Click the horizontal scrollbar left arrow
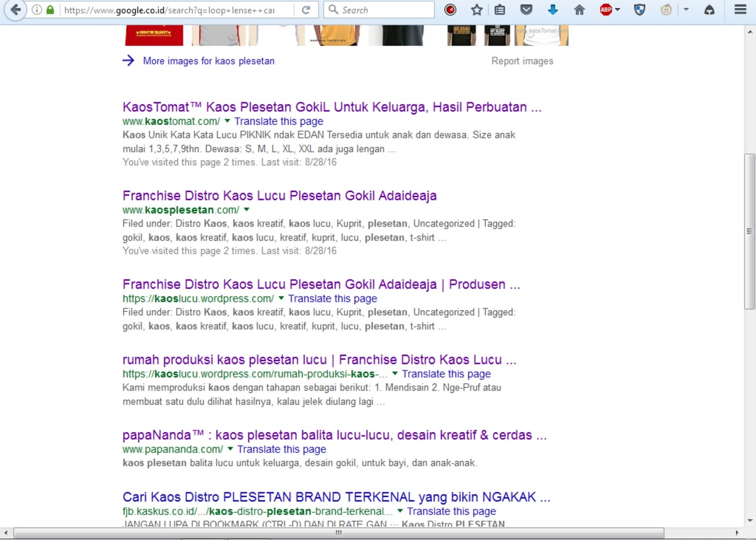The image size is (756, 540). coord(6,533)
